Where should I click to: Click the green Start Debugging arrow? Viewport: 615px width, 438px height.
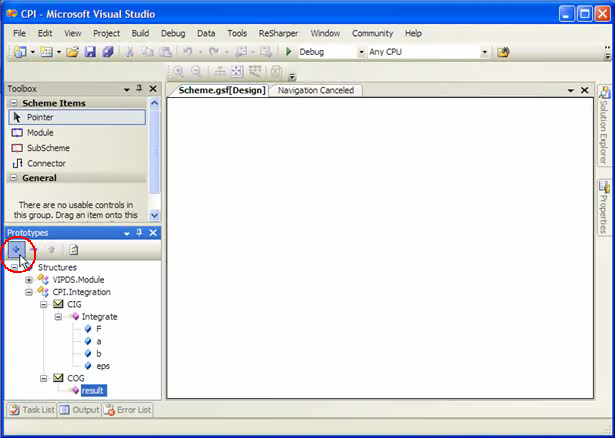tap(288, 52)
